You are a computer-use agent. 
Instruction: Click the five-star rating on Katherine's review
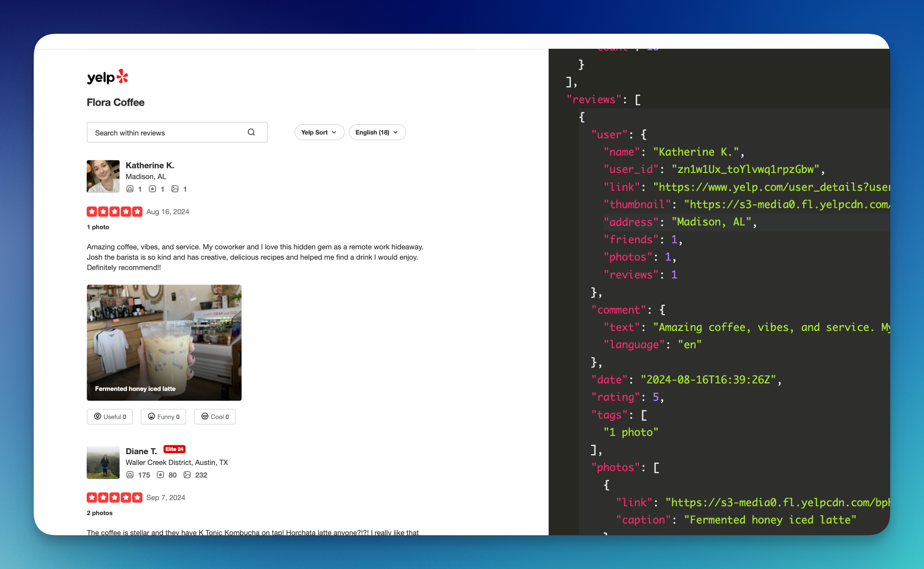[114, 212]
